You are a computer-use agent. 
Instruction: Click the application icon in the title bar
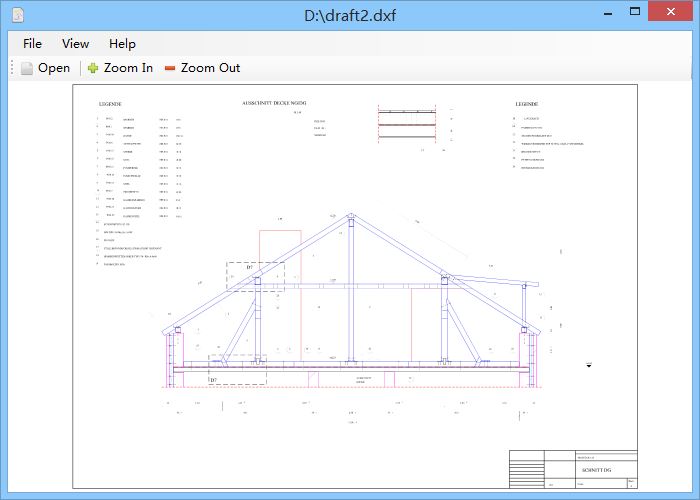tap(17, 15)
